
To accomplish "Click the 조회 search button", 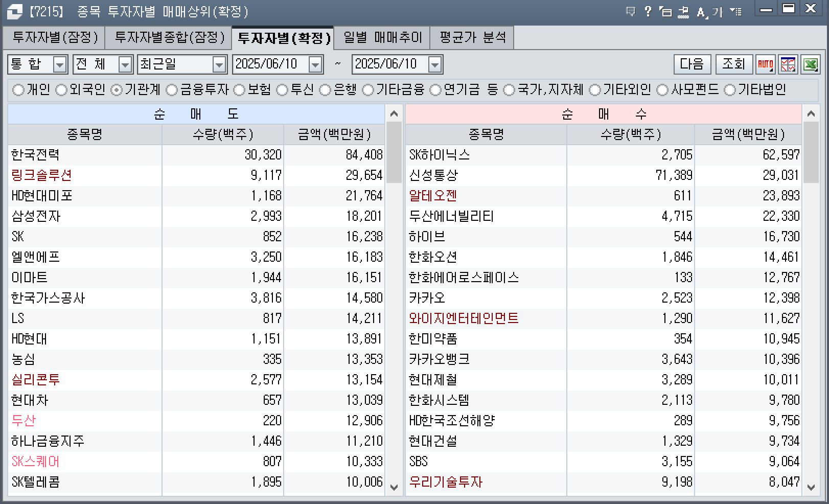I will (734, 64).
